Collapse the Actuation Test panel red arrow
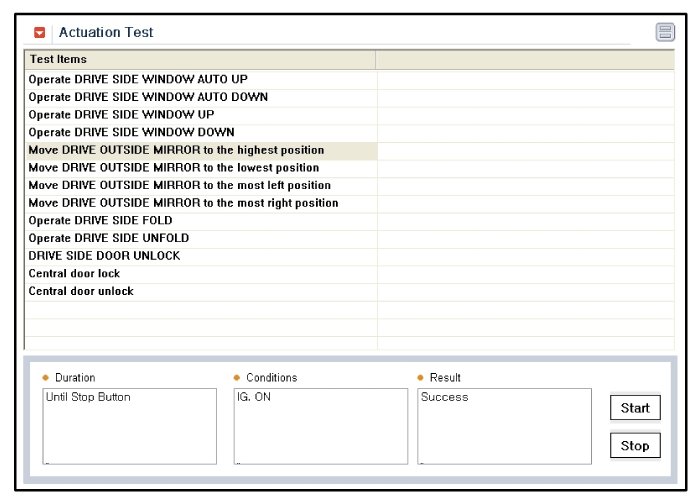The image size is (700, 503). 40,33
